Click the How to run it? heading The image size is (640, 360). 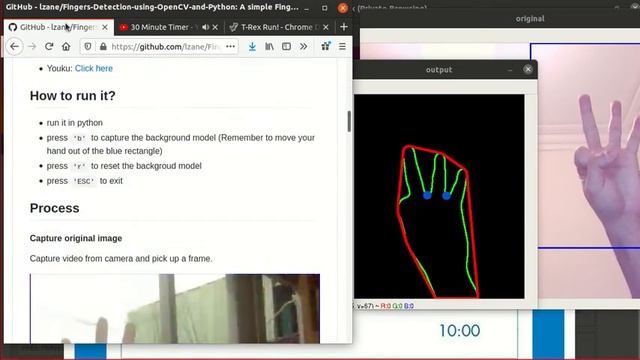tap(73, 96)
